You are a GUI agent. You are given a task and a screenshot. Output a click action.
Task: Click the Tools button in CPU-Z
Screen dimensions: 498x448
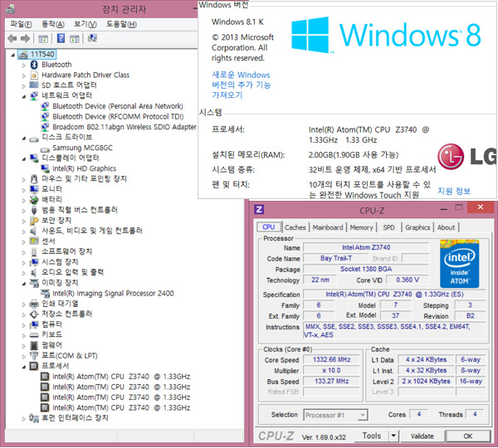pyautogui.click(x=372, y=436)
